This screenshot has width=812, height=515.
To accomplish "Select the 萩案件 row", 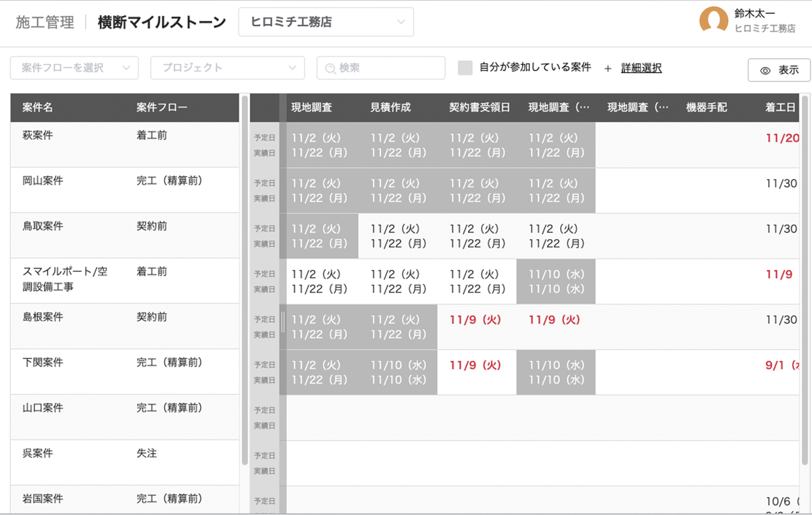I will click(125, 144).
